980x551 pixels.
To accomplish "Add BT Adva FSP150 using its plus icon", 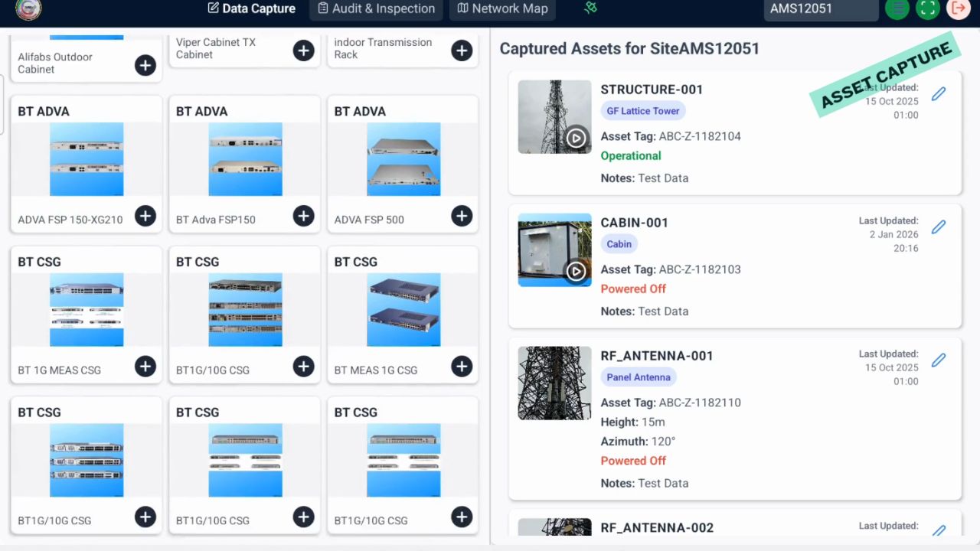I will pos(304,216).
